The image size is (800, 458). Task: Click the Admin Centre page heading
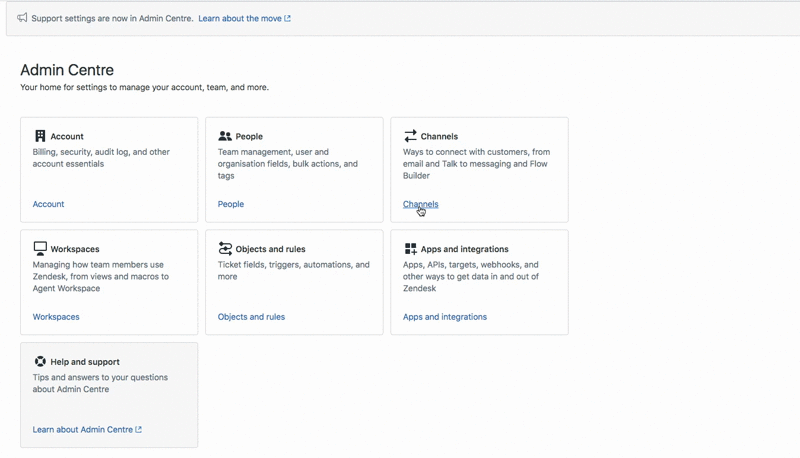[67, 70]
